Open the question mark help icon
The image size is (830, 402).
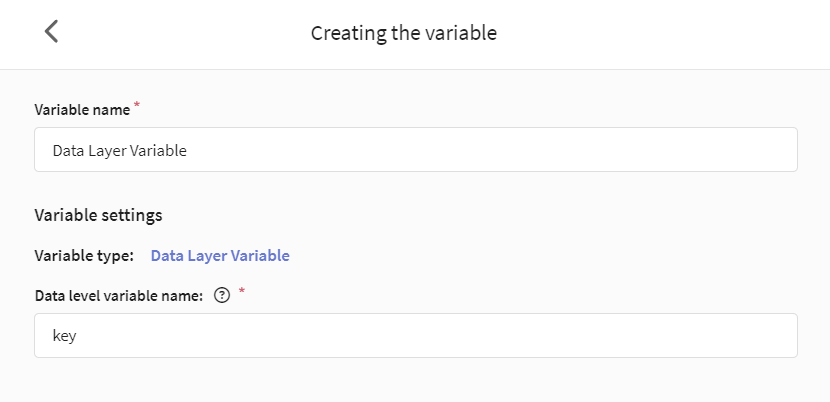[222, 296]
